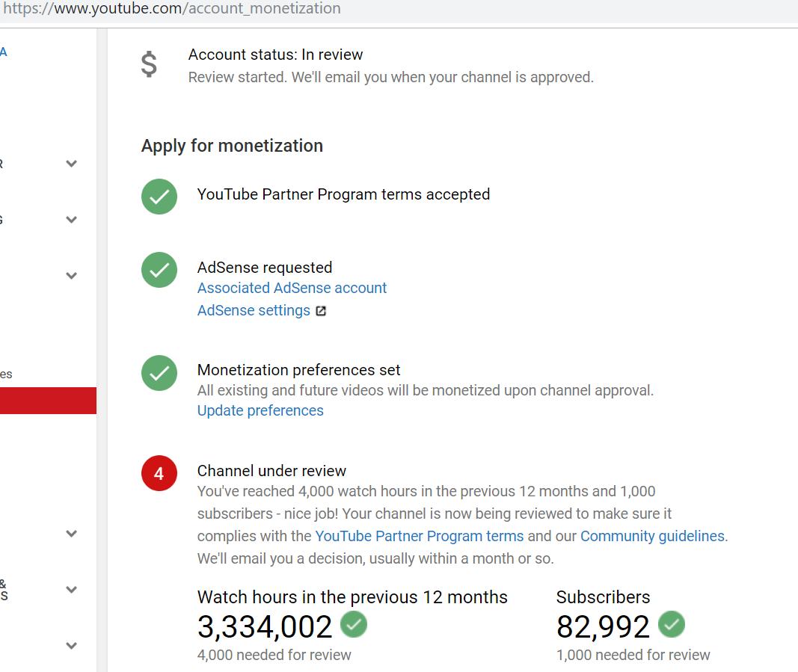Click 'Apply for monetization' heading

(232, 146)
